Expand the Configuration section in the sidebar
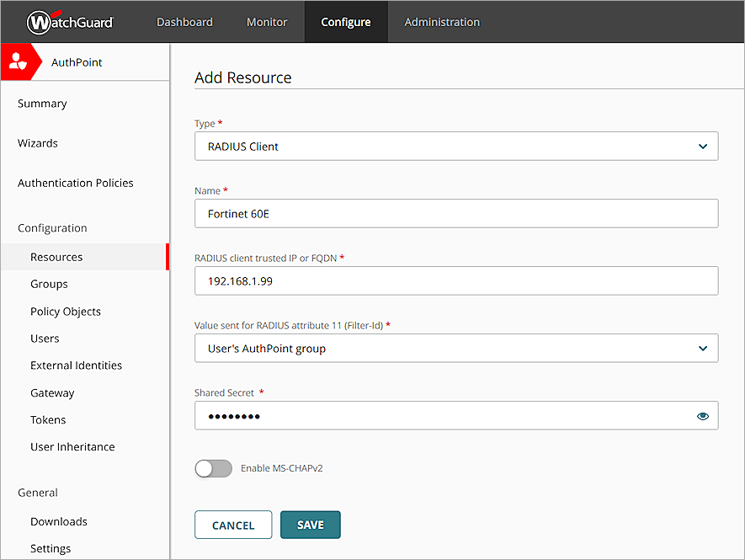This screenshot has width=745, height=560. [52, 227]
